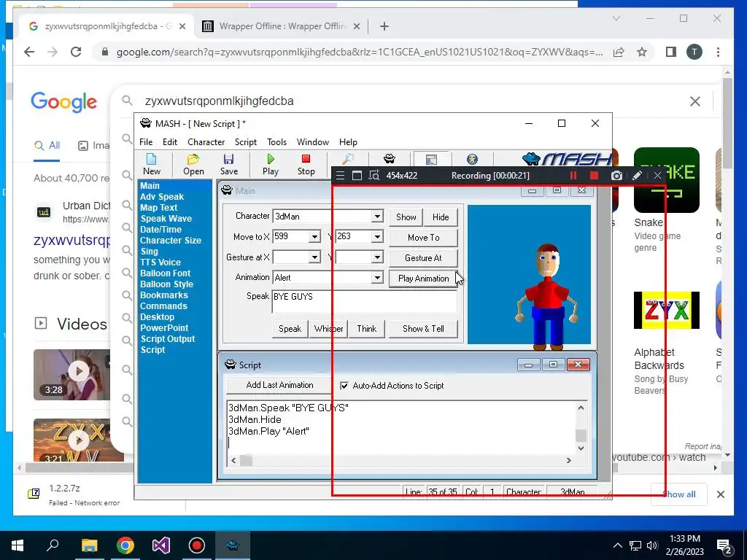Open a new Chrome tab
The image size is (747, 560).
point(384,26)
